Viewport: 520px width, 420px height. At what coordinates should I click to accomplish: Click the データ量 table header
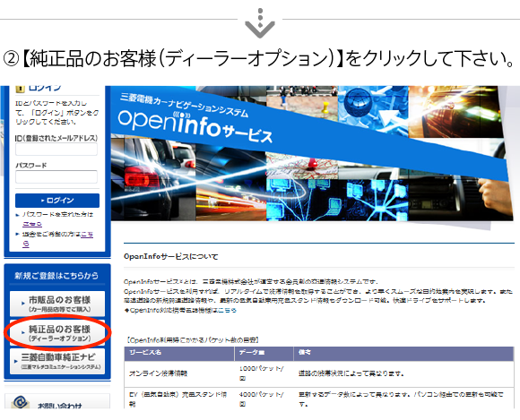(264, 354)
